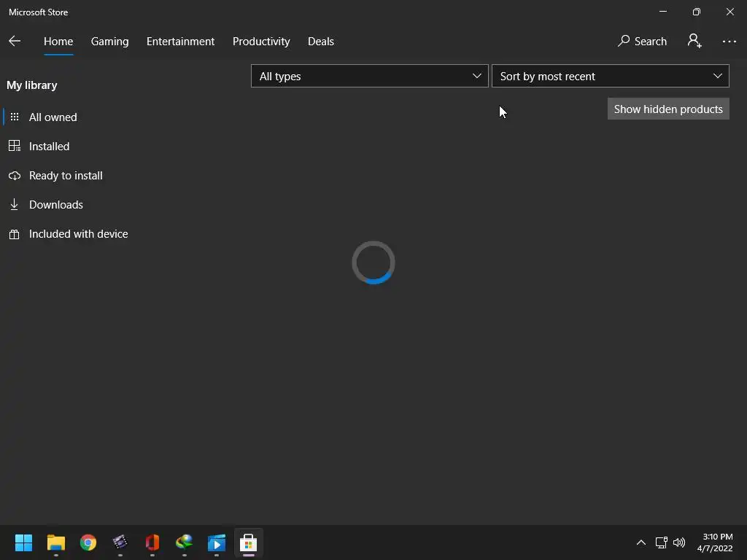Open the three-dot See more menu
The width and height of the screenshot is (747, 560).
[729, 42]
